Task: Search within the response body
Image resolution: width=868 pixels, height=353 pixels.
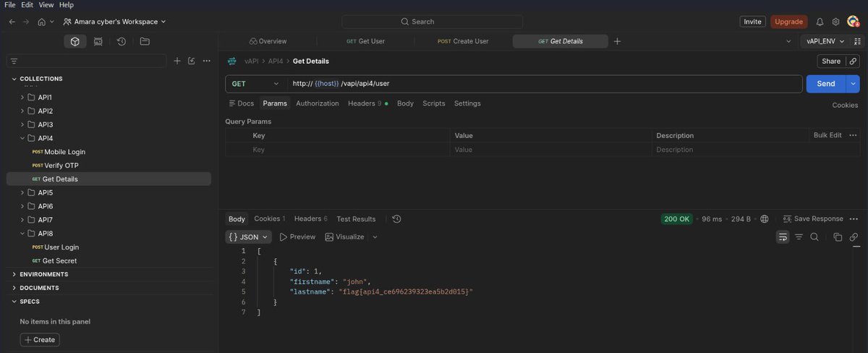Action: tap(814, 237)
